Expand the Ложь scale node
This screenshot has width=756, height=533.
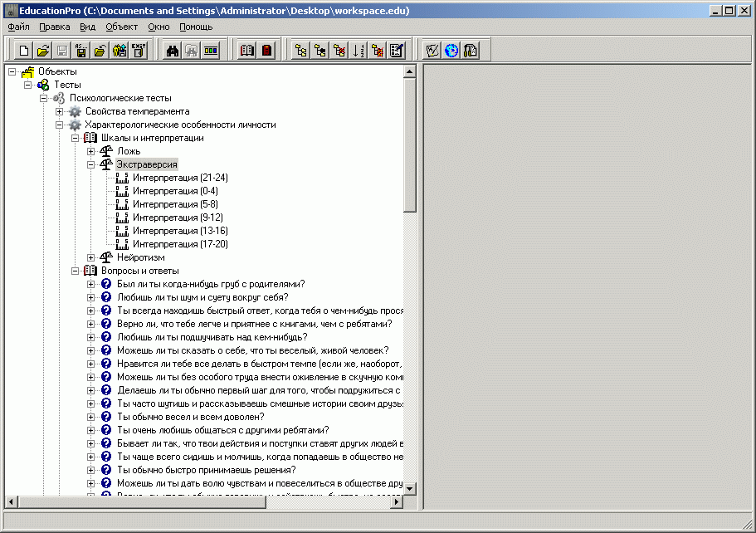[x=91, y=151]
